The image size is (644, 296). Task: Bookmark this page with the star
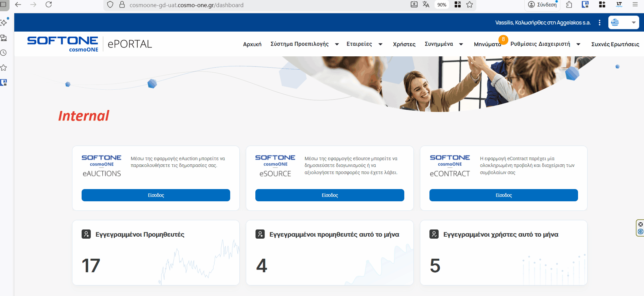470,4
